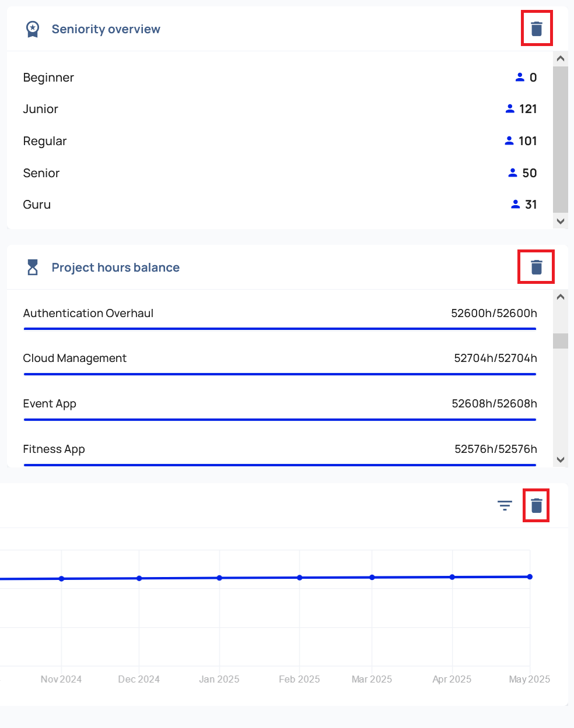Click the trash icon on the chart widget
Screen dimensions: 574x728
536,505
